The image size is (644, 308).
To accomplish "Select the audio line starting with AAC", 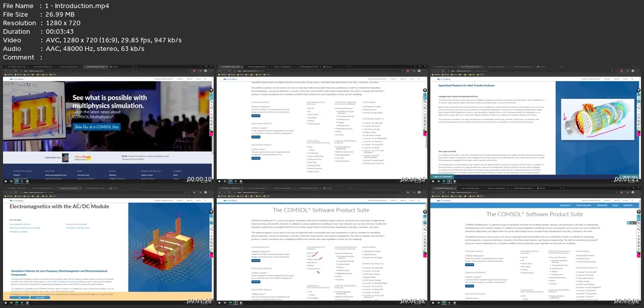I will tap(95, 49).
